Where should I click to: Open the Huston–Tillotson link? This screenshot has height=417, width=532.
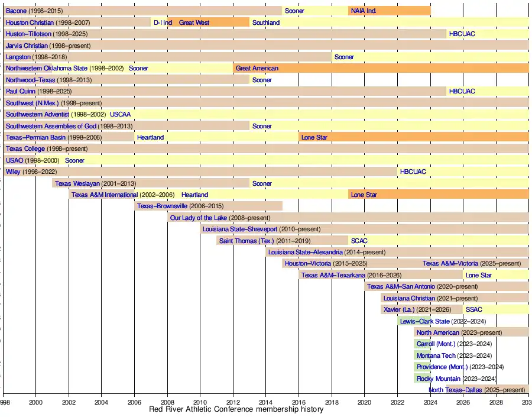(x=28, y=34)
